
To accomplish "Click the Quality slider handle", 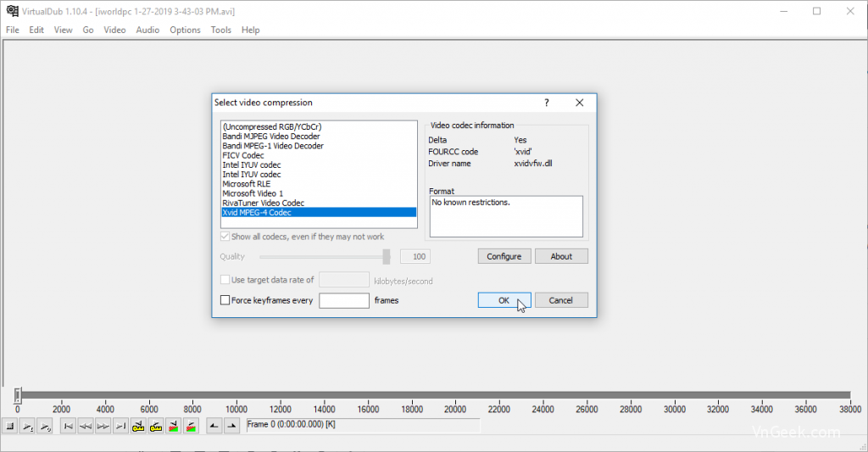I will coord(387,256).
